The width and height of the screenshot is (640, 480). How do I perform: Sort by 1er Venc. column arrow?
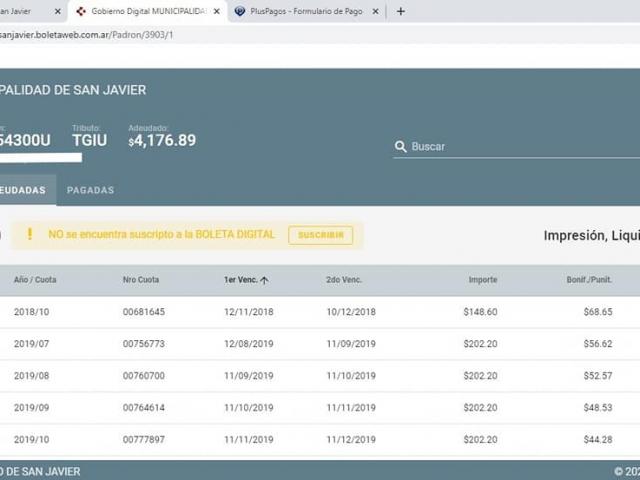(264, 280)
